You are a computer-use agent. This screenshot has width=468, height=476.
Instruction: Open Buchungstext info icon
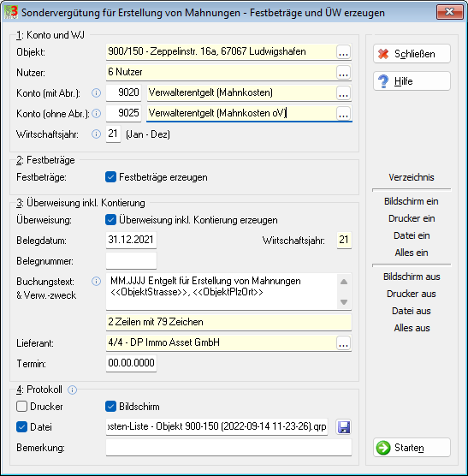[96, 282]
